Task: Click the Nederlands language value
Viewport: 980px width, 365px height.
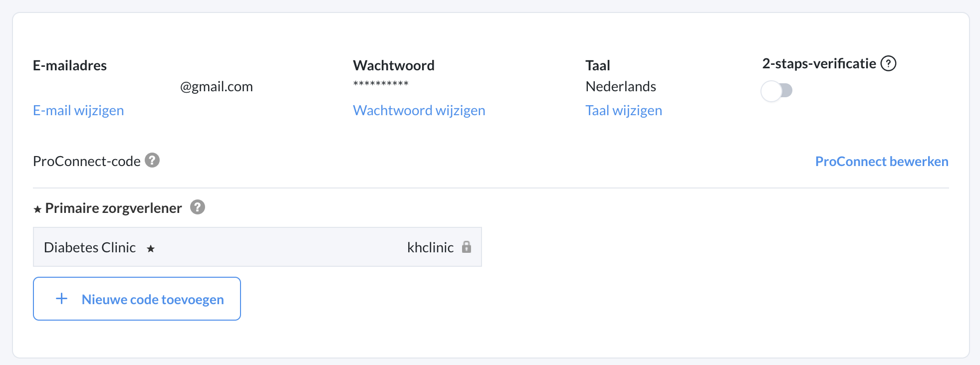Action: 621,86
